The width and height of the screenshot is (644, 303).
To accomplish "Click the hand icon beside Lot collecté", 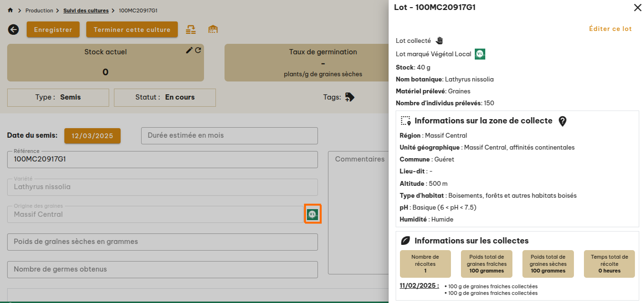I will click(439, 41).
